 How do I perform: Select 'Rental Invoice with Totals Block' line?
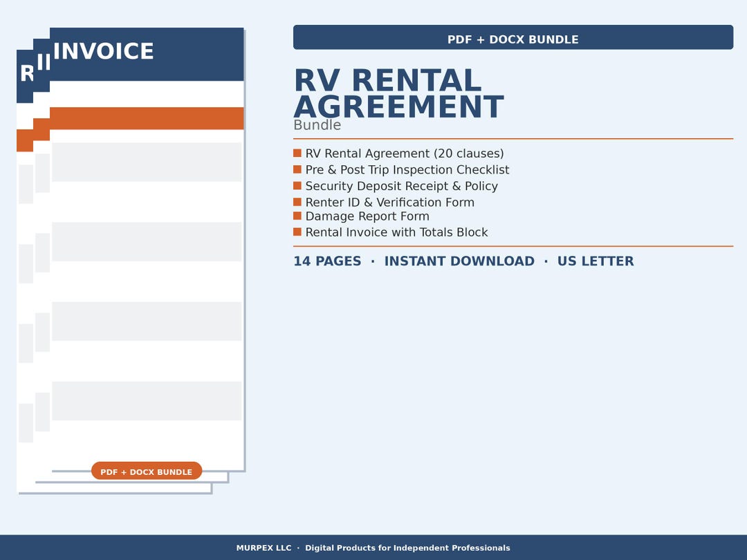pyautogui.click(x=396, y=232)
